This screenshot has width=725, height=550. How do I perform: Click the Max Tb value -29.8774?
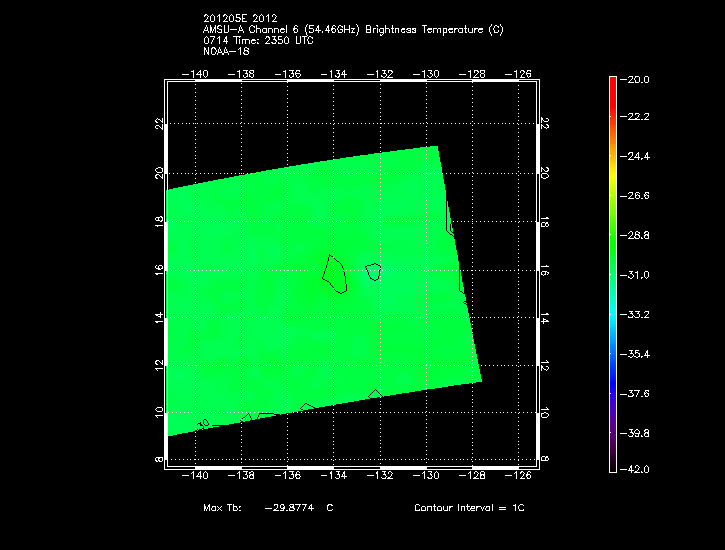[290, 508]
